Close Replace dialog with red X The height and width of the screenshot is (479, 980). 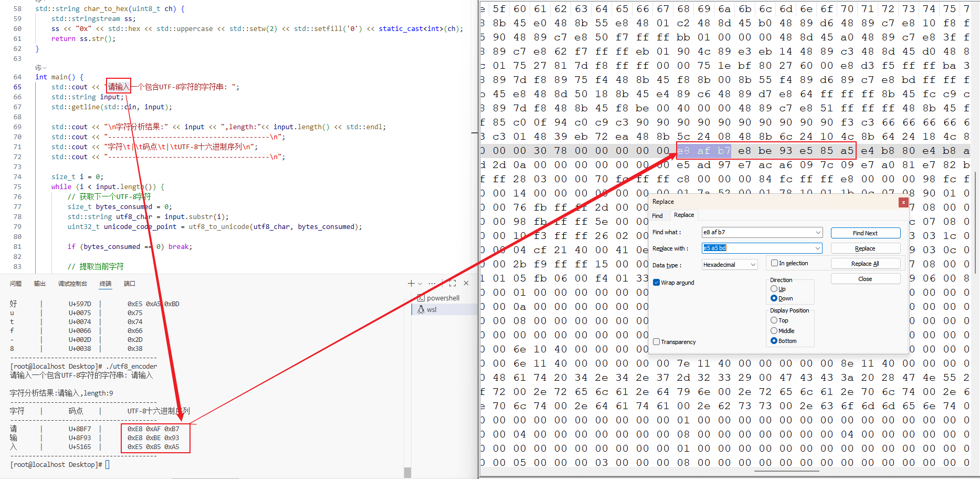pyautogui.click(x=903, y=202)
